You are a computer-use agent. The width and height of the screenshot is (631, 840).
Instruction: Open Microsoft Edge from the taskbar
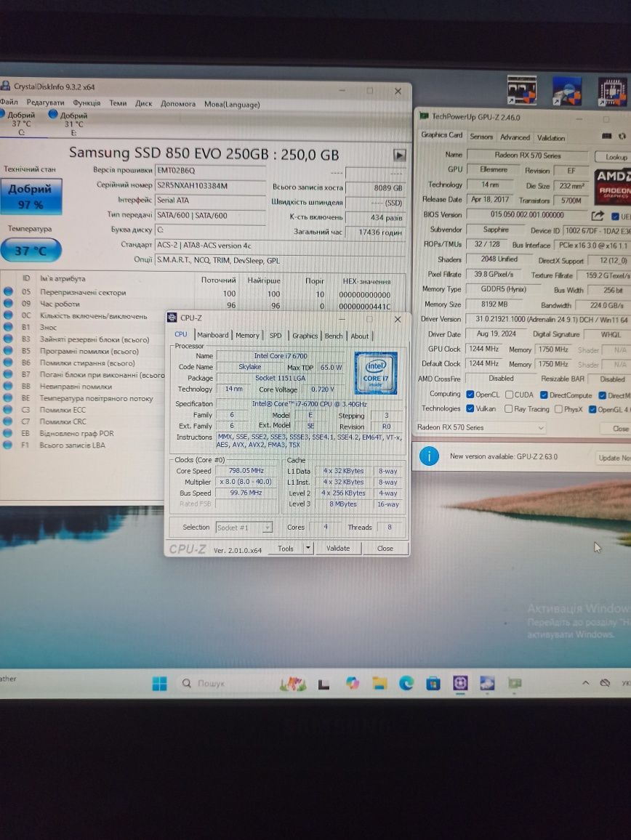tap(406, 683)
